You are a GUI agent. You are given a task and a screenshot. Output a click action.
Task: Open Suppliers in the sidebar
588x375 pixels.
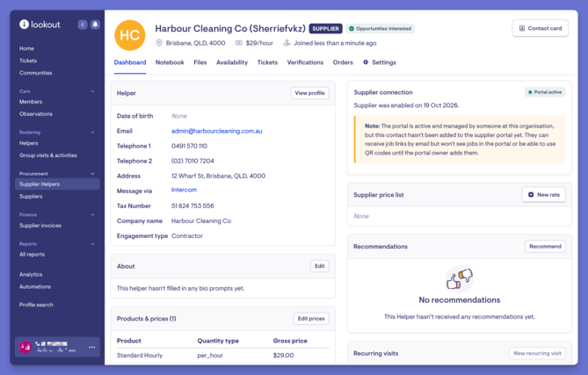(31, 197)
